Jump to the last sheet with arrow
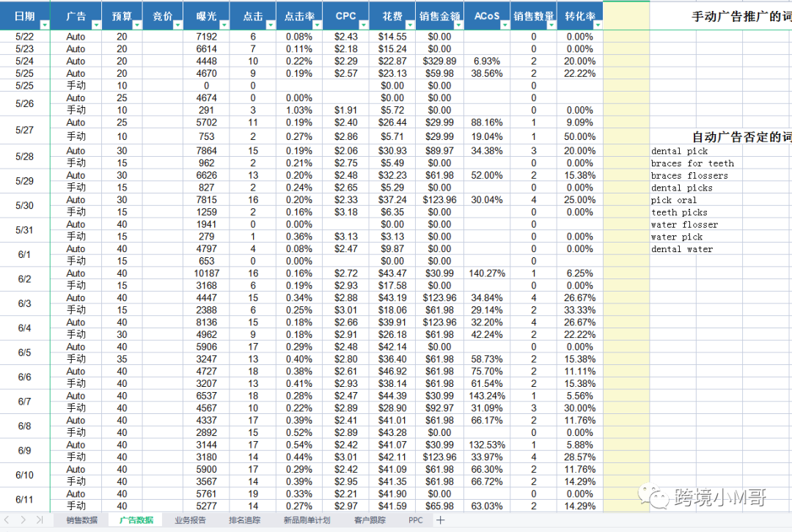Image resolution: width=792 pixels, height=532 pixels. [39, 520]
